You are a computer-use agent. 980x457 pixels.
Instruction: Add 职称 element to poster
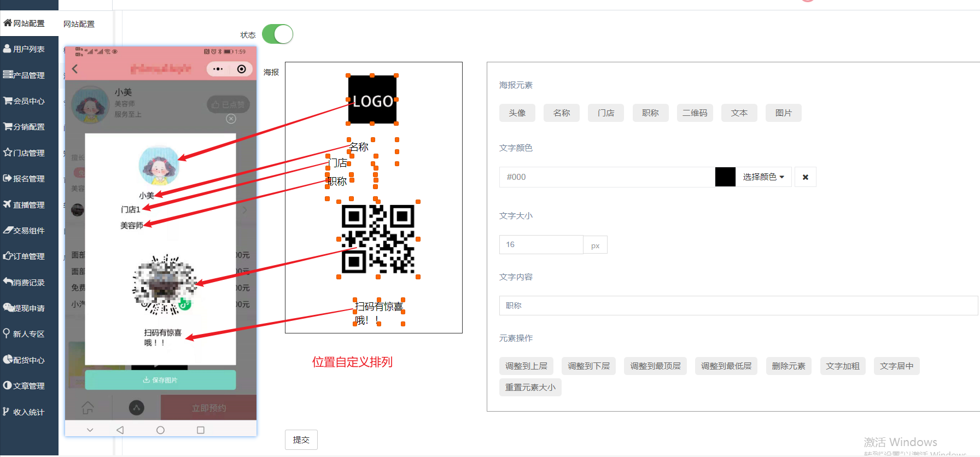tap(650, 113)
